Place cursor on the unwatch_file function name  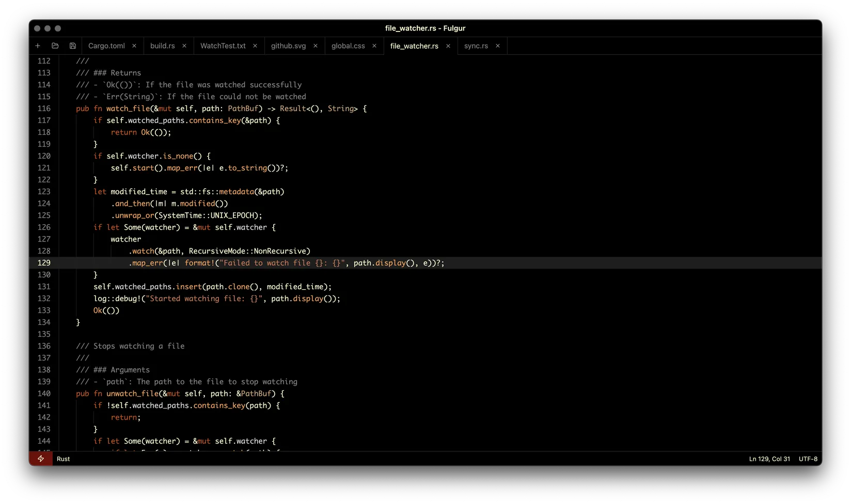[132, 393]
